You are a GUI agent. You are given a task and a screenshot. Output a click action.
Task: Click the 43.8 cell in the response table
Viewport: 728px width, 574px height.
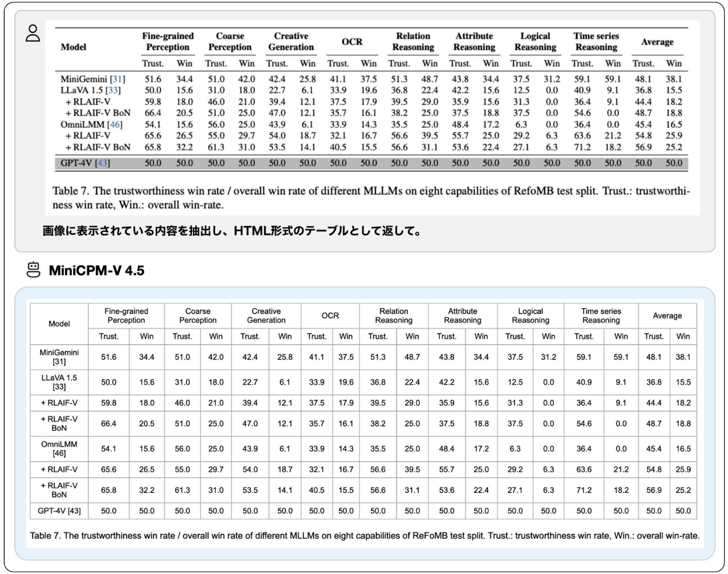click(x=447, y=357)
